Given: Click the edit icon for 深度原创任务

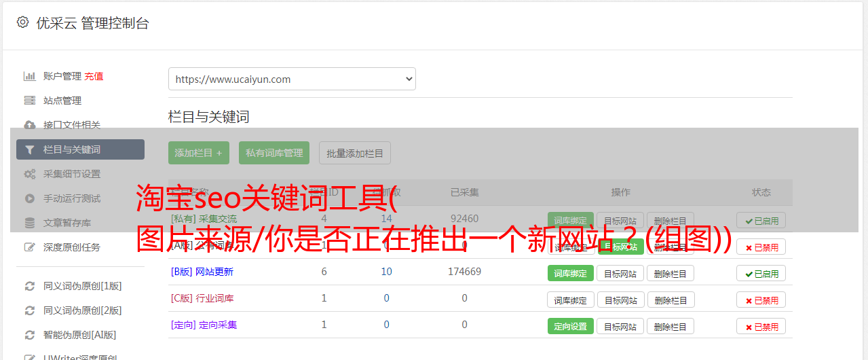Looking at the screenshot, I should coord(30,247).
